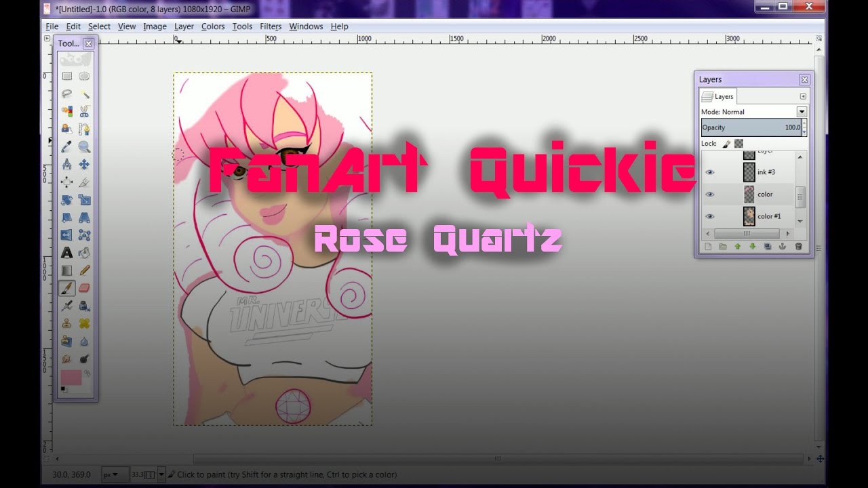
Task: Select the Rectangle Select tool
Action: click(x=67, y=77)
